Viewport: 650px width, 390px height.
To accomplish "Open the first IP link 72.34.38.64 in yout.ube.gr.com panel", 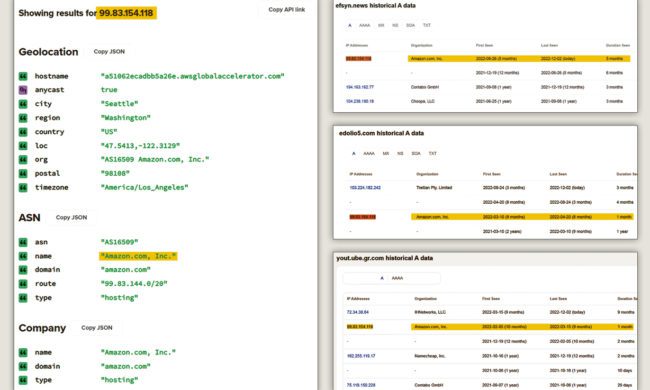I will pyautogui.click(x=357, y=312).
